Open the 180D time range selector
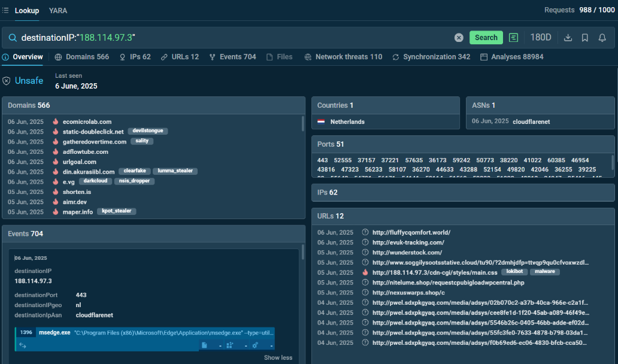618x364 pixels. click(x=540, y=38)
